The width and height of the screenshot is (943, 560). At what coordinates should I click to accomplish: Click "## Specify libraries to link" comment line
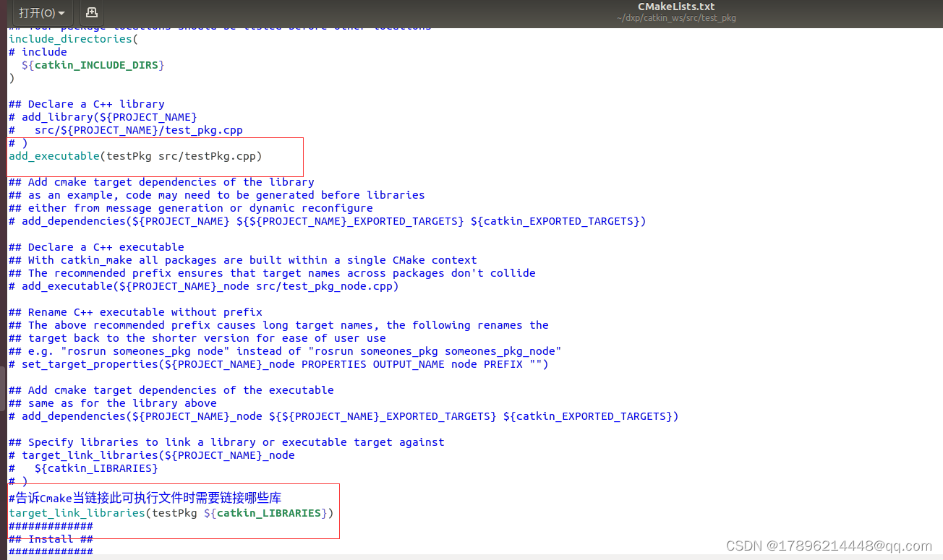tap(226, 442)
